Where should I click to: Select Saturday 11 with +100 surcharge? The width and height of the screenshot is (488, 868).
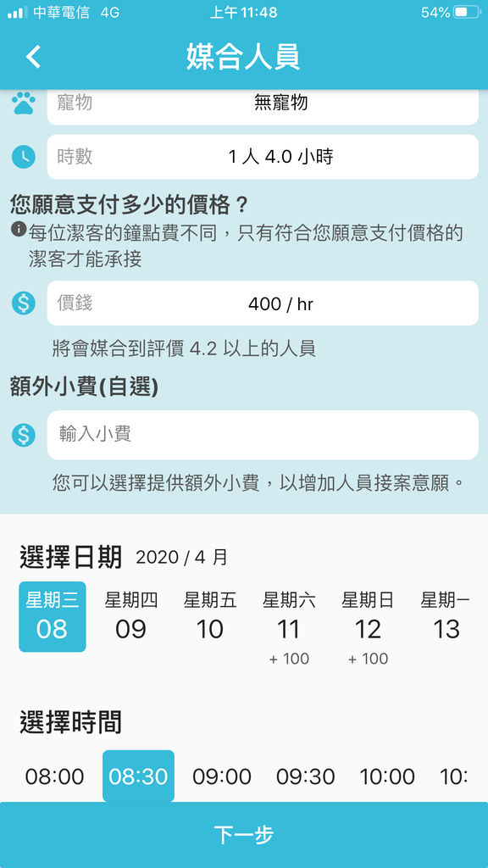(289, 626)
